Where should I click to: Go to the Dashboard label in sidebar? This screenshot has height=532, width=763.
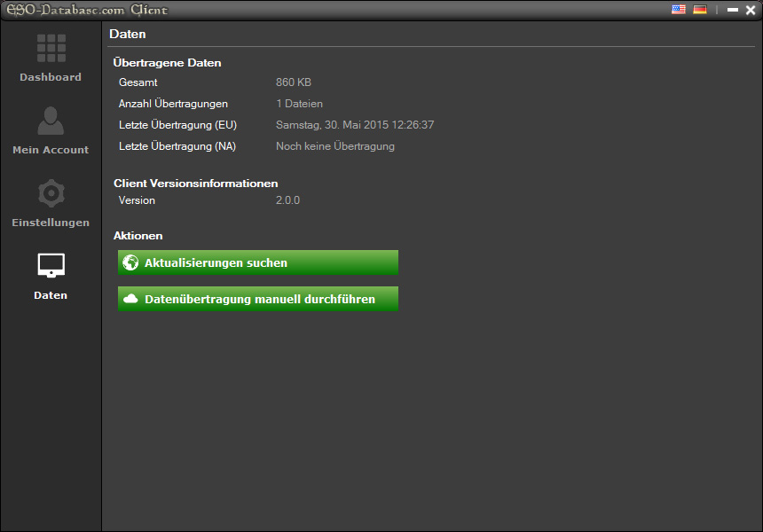point(51,77)
